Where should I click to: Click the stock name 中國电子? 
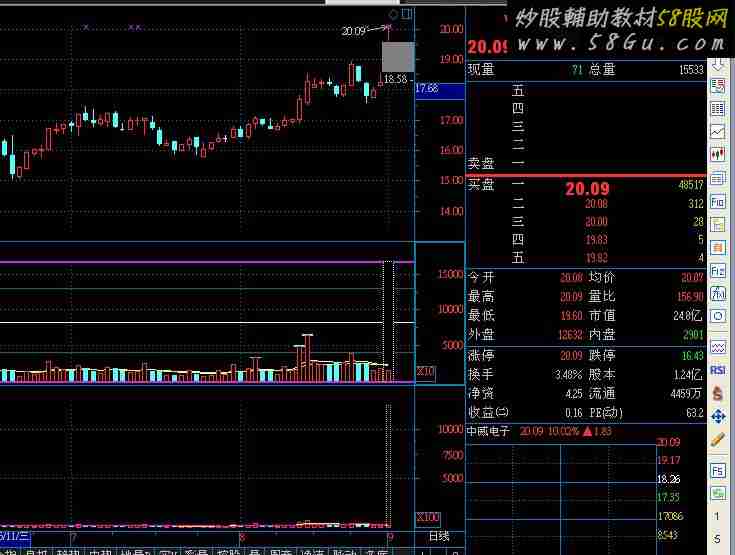click(x=488, y=431)
